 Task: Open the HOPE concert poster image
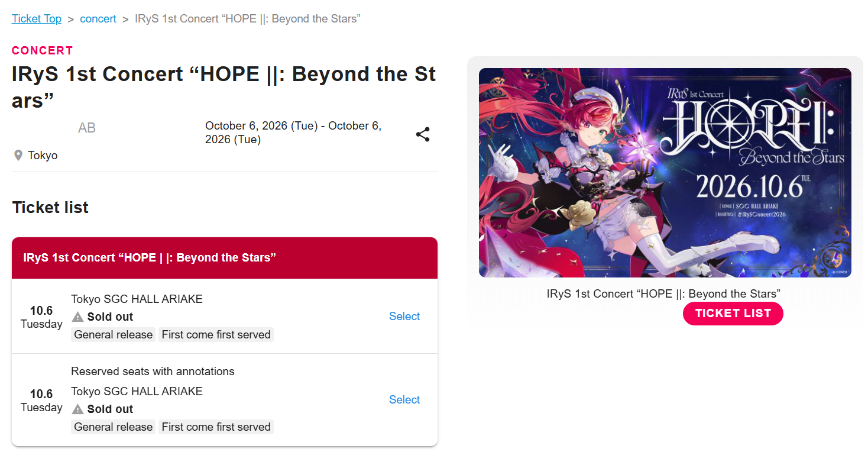pos(665,173)
